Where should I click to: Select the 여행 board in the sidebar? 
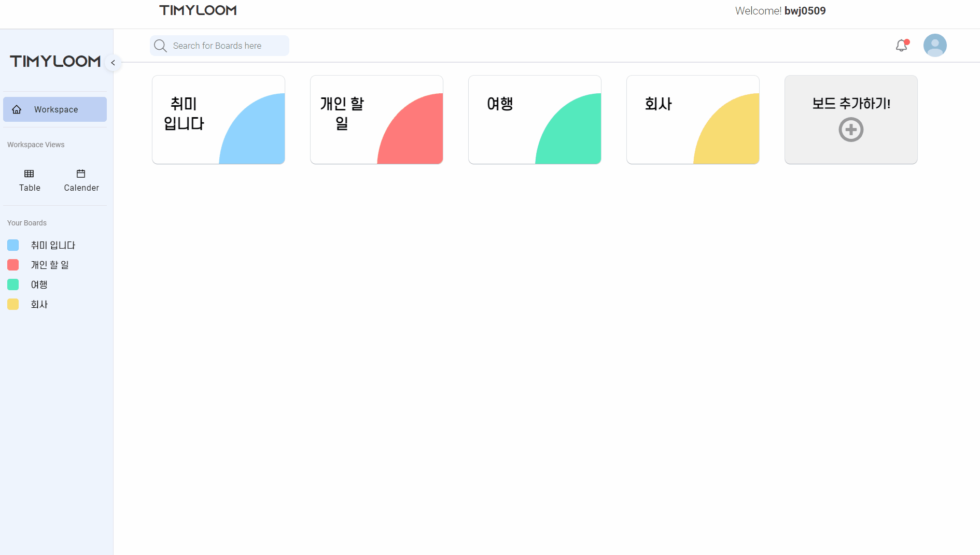pos(38,284)
